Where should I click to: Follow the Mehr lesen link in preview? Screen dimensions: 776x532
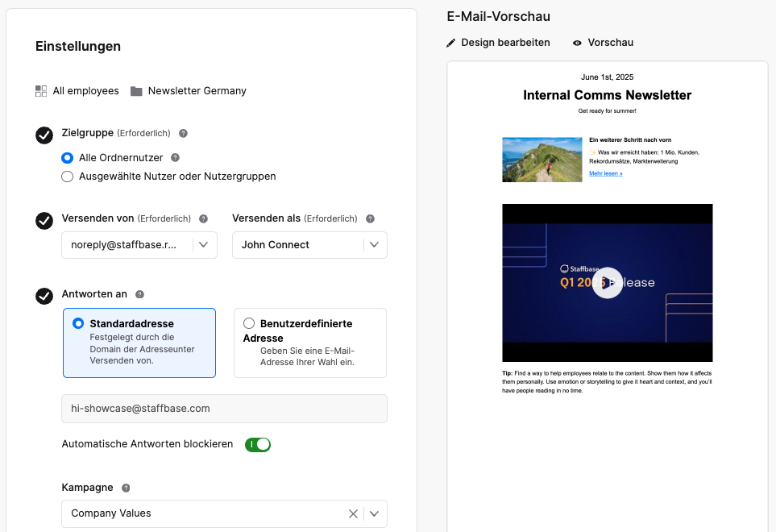pyautogui.click(x=606, y=173)
